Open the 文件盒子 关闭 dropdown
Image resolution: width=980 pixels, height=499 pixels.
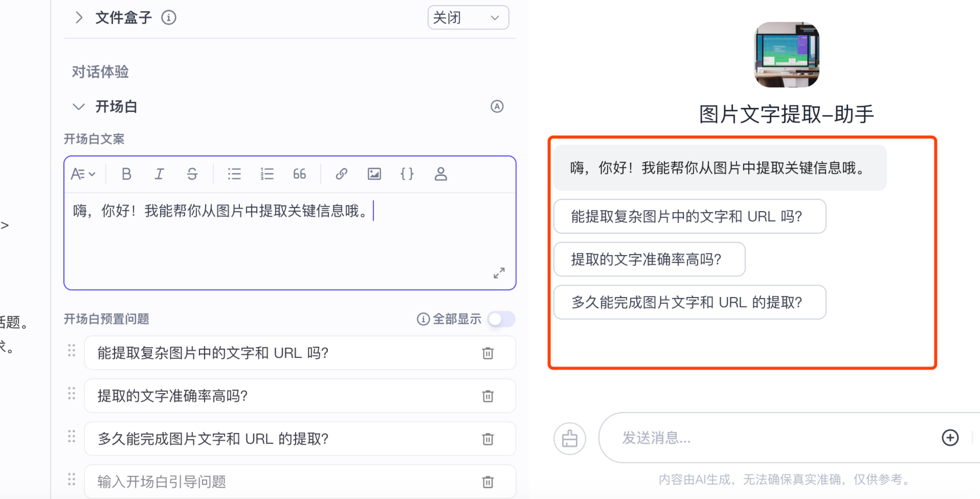point(468,17)
